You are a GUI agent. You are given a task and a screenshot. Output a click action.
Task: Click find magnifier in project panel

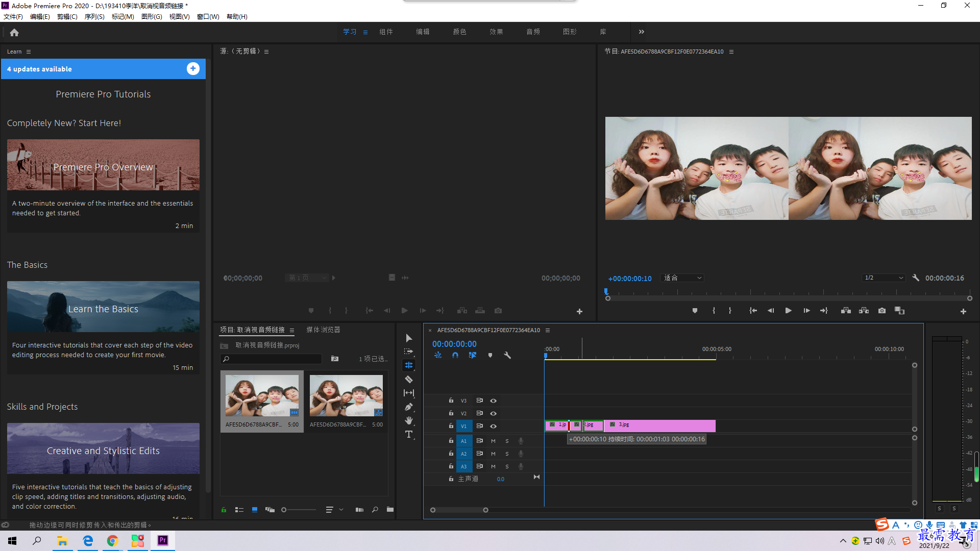pyautogui.click(x=375, y=510)
